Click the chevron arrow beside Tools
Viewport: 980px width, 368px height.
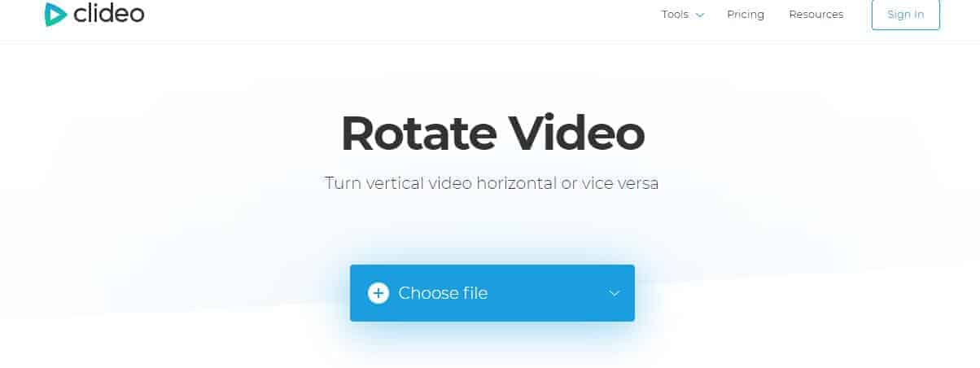(x=699, y=15)
